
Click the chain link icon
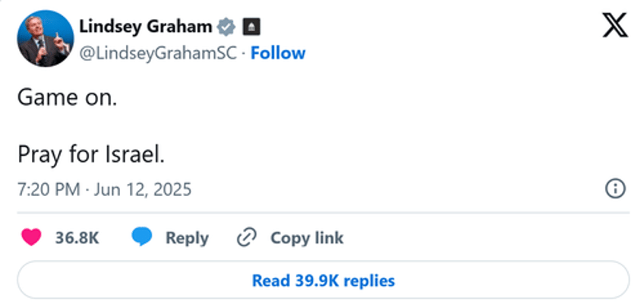247,237
